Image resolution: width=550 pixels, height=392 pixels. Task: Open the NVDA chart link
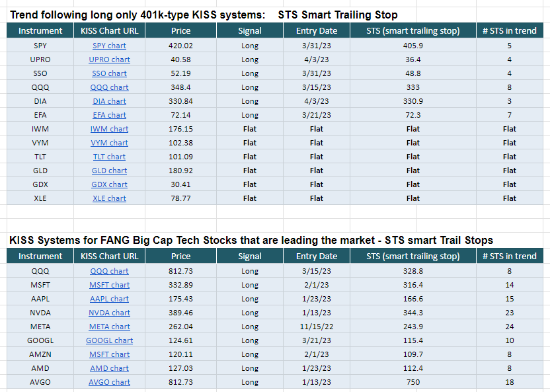[x=109, y=313]
